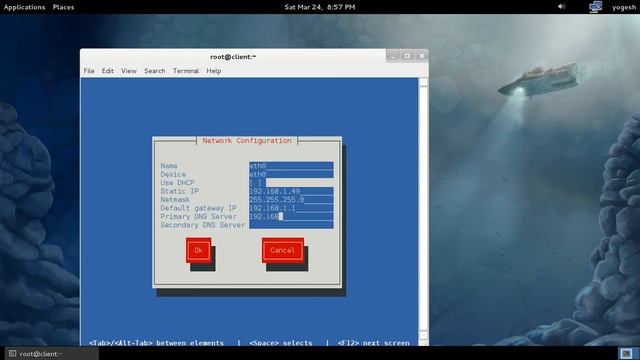Click the volume speaker icon
The height and width of the screenshot is (360, 640).
[562, 7]
